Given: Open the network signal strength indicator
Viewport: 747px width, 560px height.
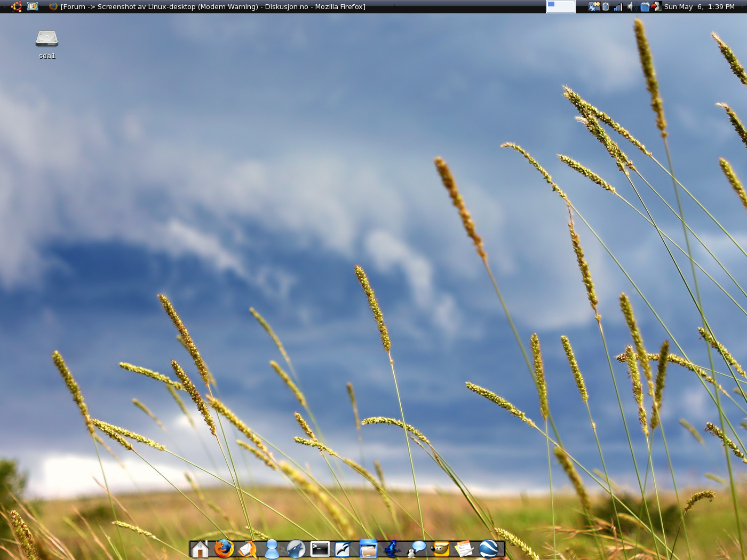Looking at the screenshot, I should 618,6.
